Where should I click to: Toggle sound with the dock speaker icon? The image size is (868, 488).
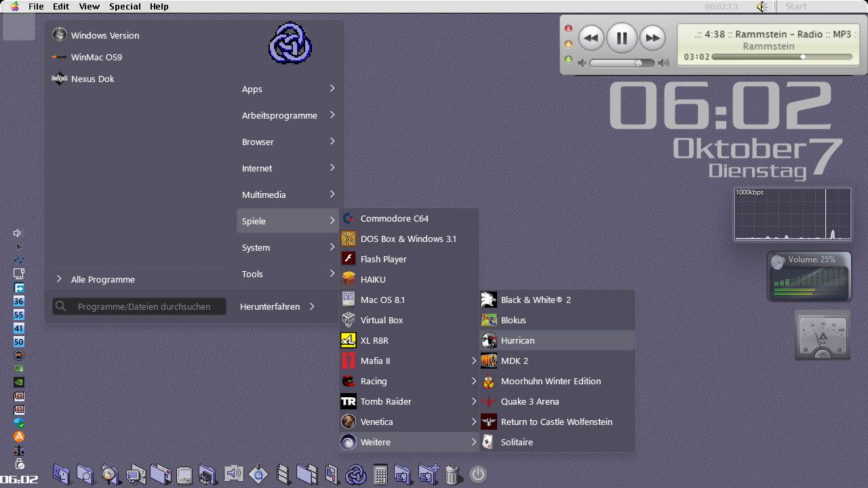[x=233, y=474]
